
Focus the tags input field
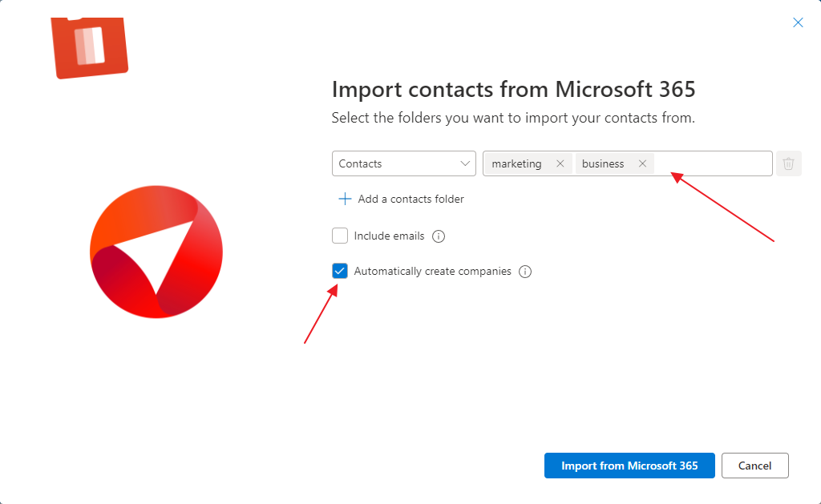[713, 163]
